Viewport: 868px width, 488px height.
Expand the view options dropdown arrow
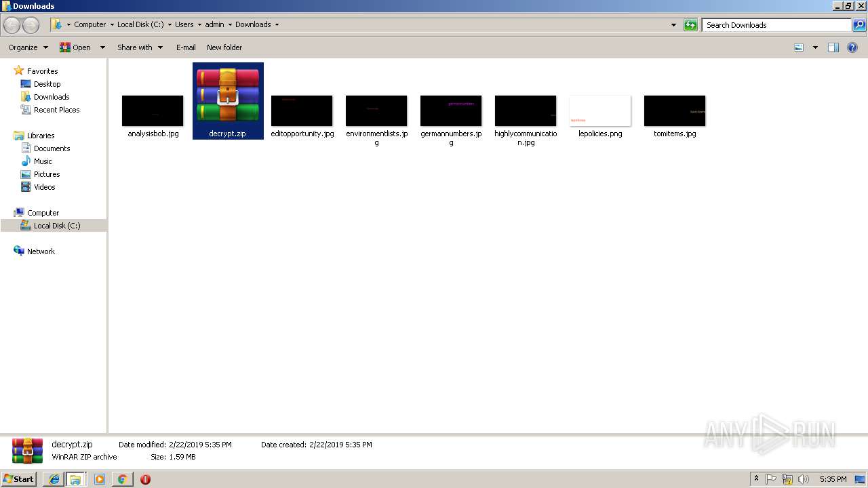pos(815,47)
